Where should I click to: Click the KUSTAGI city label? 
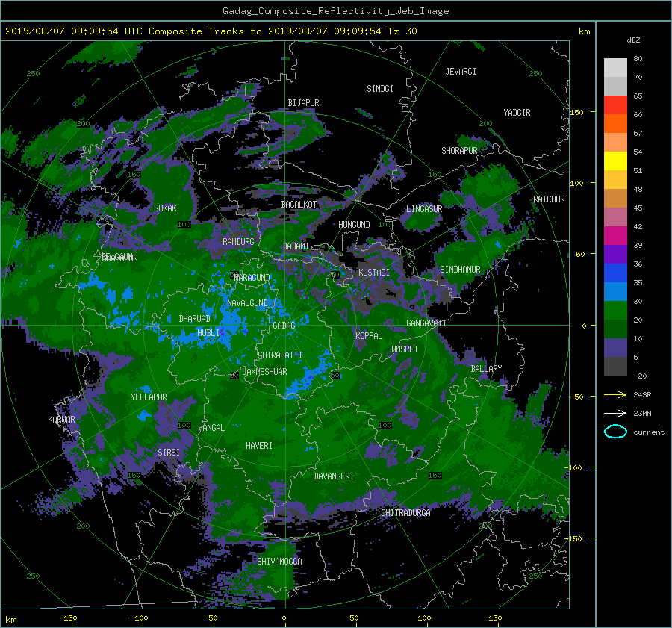pyautogui.click(x=374, y=273)
